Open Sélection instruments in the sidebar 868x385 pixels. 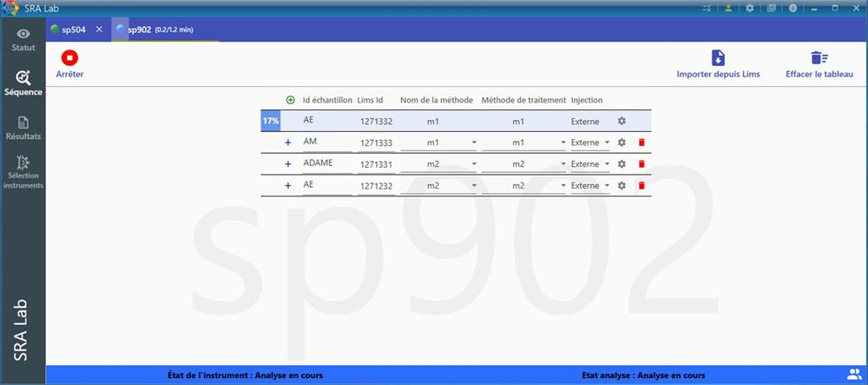pos(23,172)
